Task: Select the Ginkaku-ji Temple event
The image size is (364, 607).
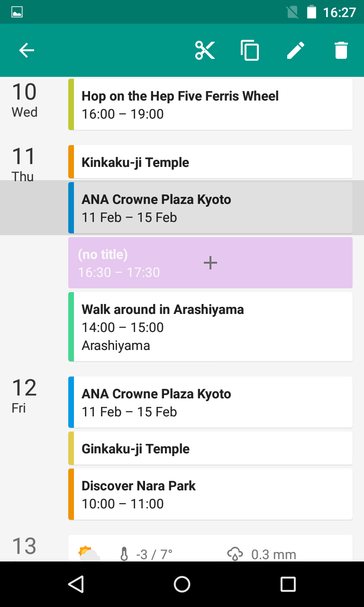Action: click(210, 449)
